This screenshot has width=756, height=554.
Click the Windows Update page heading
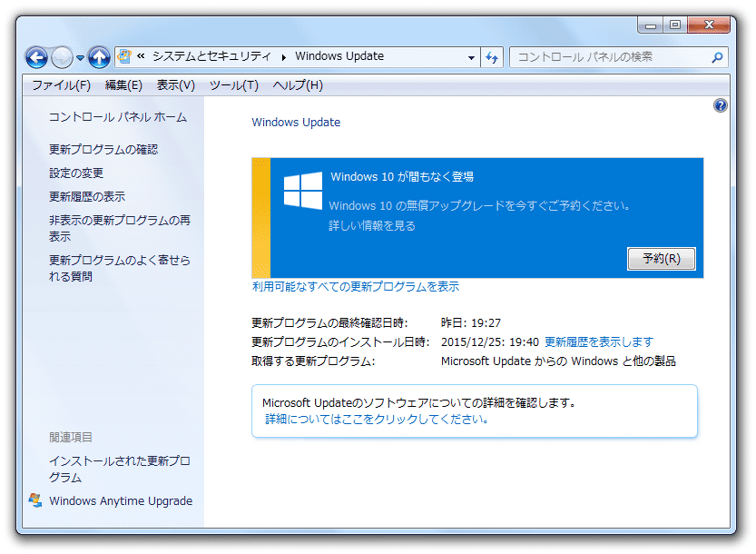[x=296, y=123]
